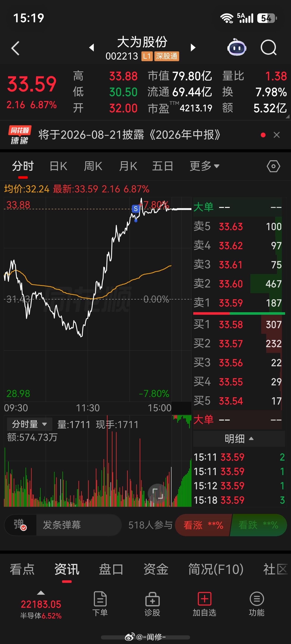This screenshot has height=644, width=291.
Task: Open chart settings hexagon icon
Action: click(273, 166)
